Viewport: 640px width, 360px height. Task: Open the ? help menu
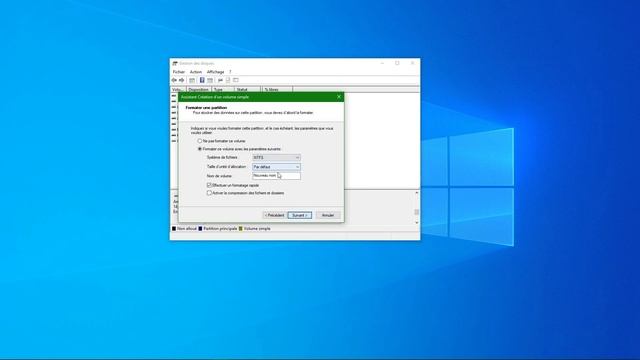pos(230,72)
